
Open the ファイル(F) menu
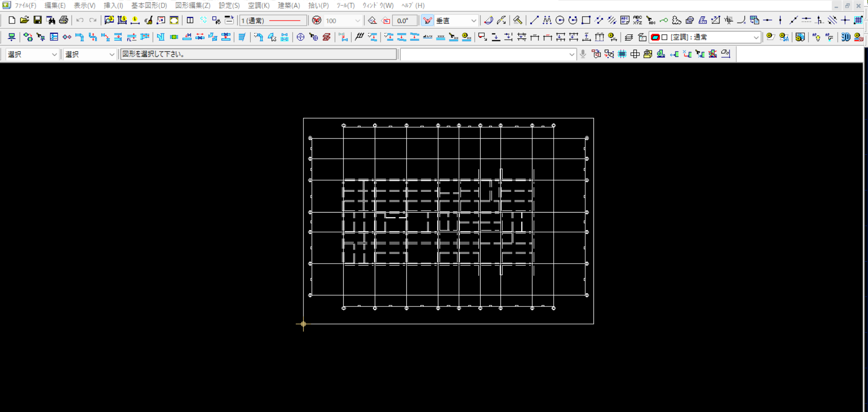pos(26,5)
